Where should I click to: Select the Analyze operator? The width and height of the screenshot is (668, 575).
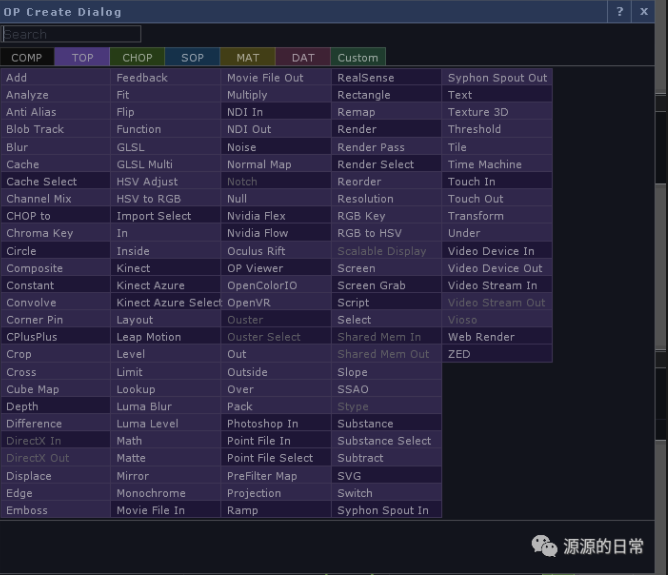[x=55, y=95]
